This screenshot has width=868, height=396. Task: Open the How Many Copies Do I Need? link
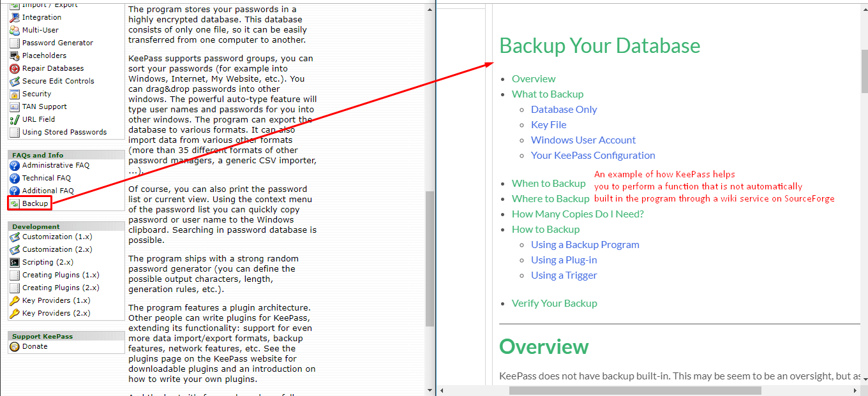point(578,214)
